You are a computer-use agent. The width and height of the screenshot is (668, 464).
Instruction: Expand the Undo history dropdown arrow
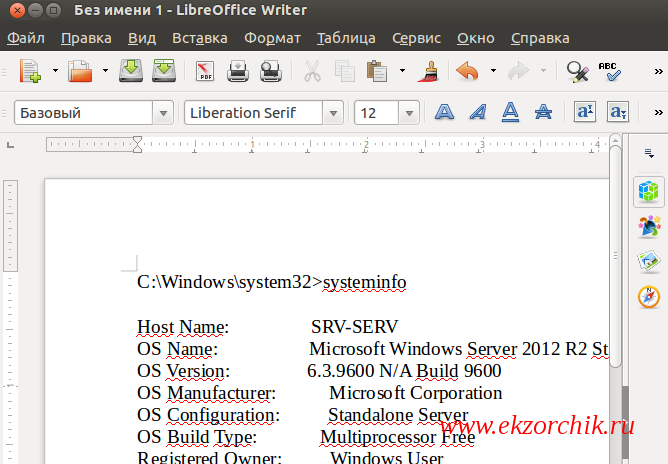(x=493, y=71)
